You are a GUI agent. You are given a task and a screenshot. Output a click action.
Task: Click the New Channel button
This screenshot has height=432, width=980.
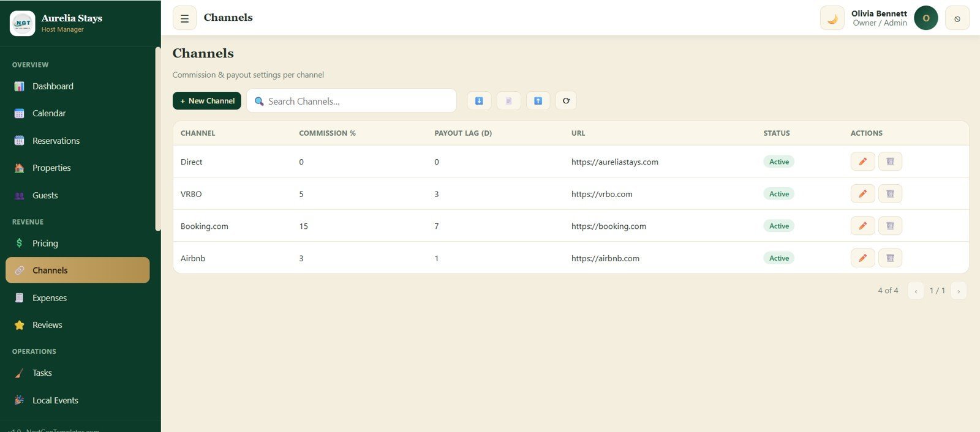click(x=207, y=101)
